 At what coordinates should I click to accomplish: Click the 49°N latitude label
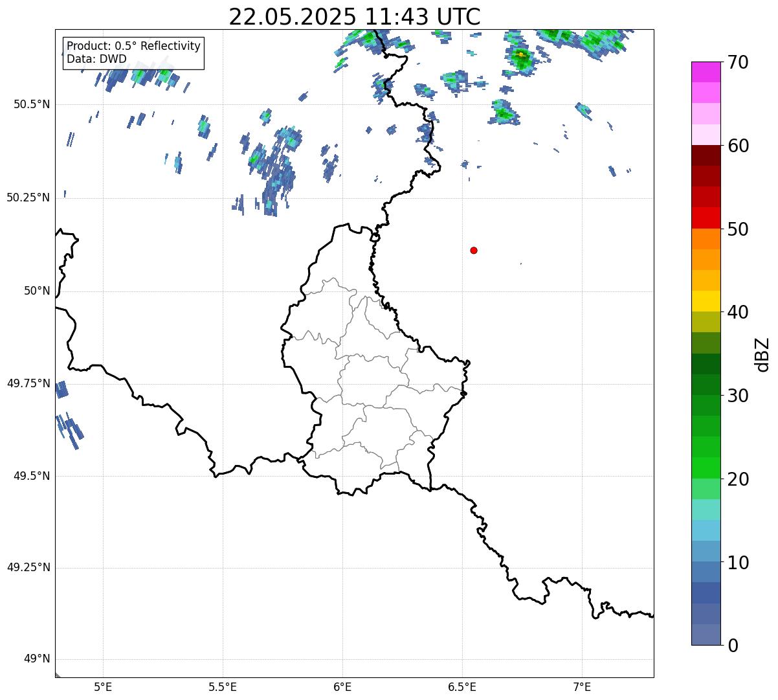click(37, 659)
